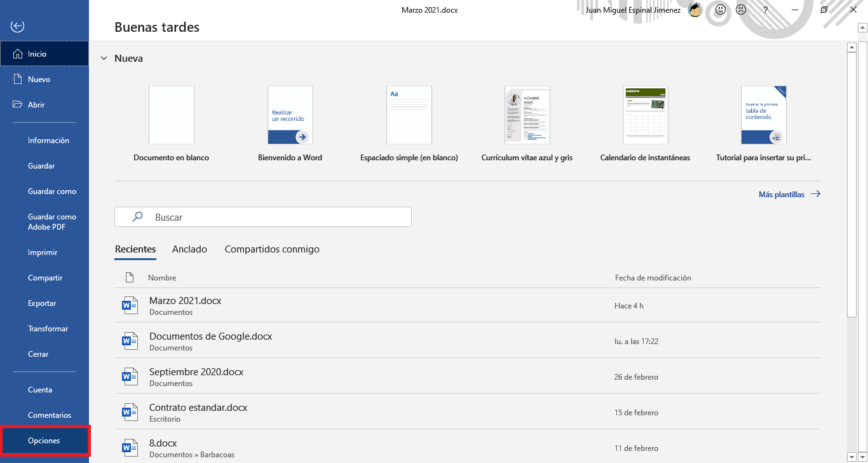The height and width of the screenshot is (463, 868).
Task: Click Juan Miguel Espinal Jimenez account name
Action: point(633,10)
